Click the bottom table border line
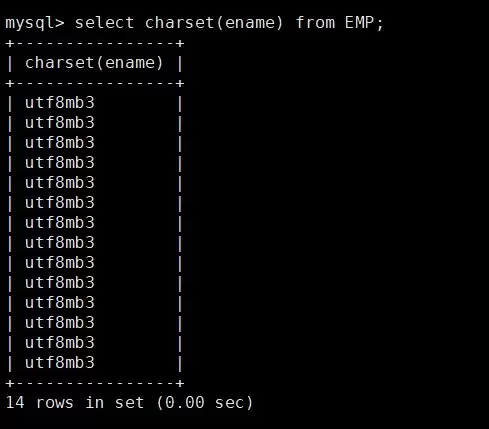 pos(95,383)
